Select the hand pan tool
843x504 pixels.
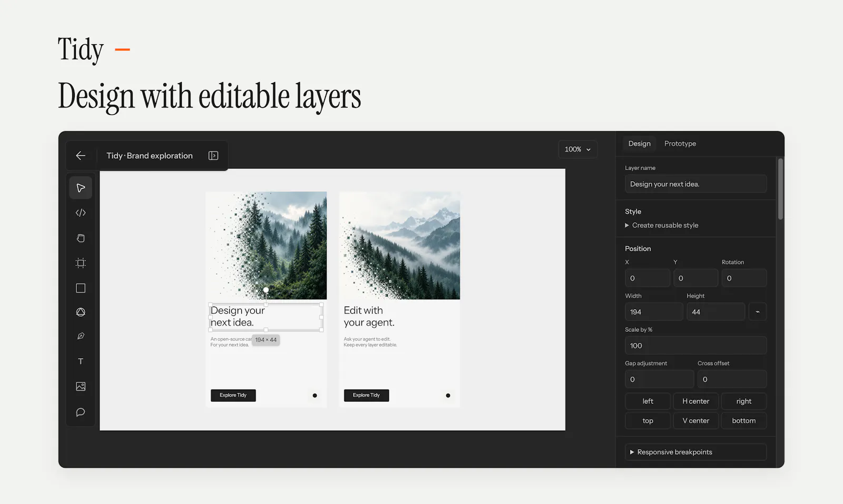(x=81, y=238)
